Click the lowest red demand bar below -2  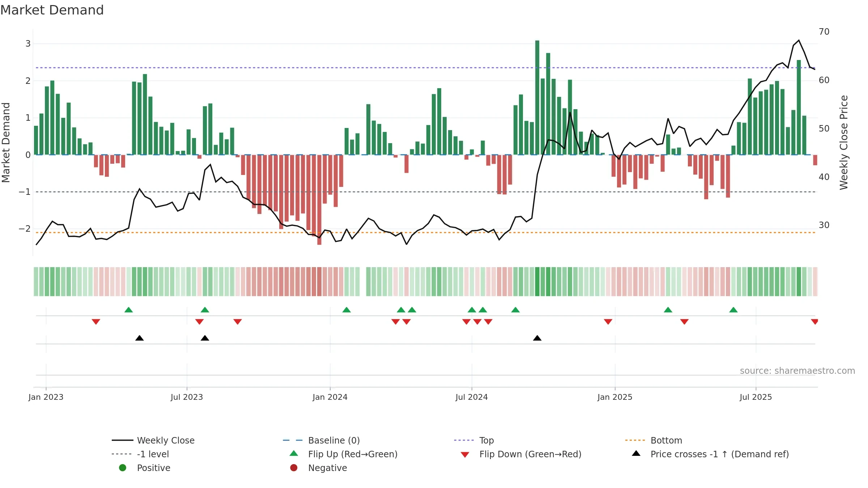(x=319, y=200)
